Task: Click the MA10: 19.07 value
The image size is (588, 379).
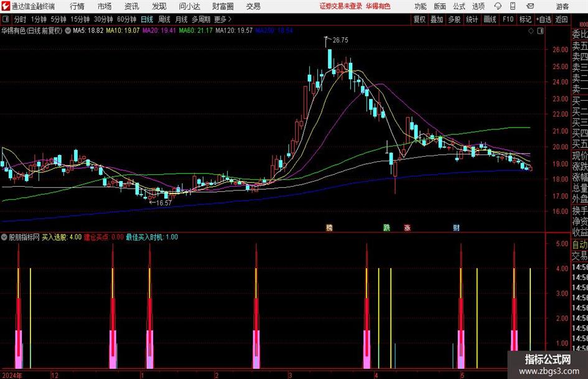Action: coord(123,30)
